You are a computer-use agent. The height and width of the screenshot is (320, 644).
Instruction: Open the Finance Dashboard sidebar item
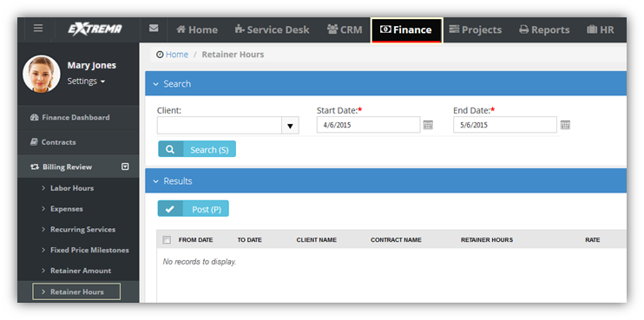click(69, 117)
